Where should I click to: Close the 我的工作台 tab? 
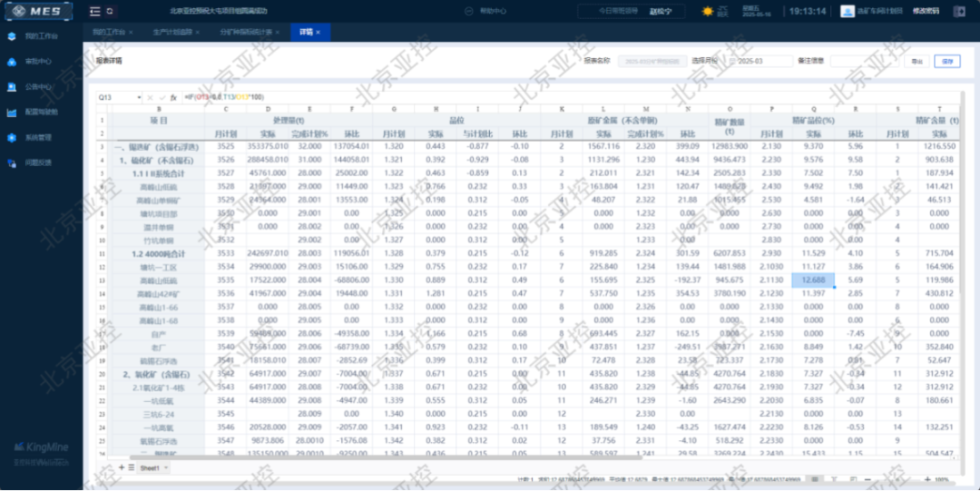click(x=131, y=32)
